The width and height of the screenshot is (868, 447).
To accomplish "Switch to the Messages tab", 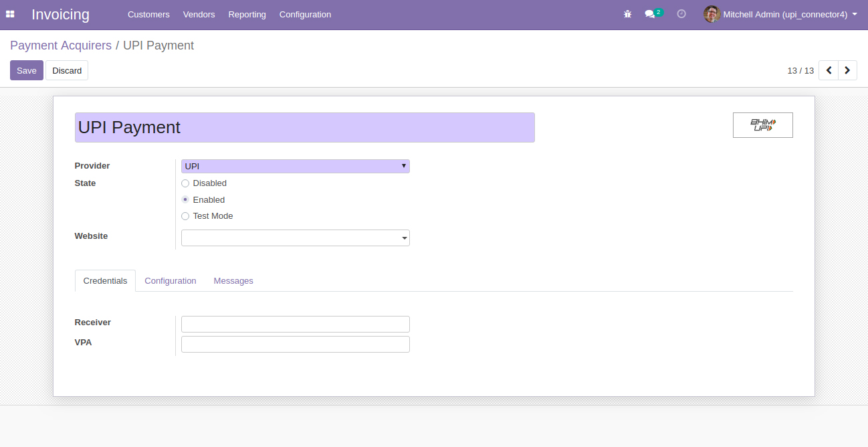I will click(x=233, y=281).
